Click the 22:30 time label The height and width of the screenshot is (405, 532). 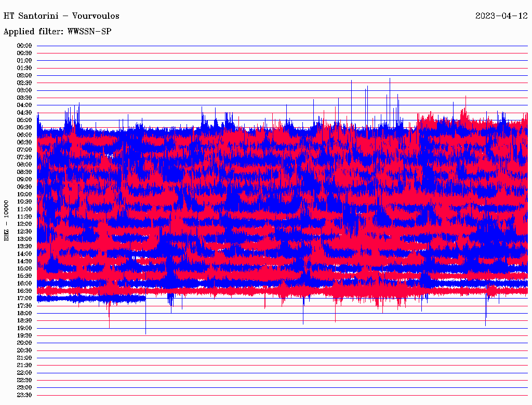point(24,380)
